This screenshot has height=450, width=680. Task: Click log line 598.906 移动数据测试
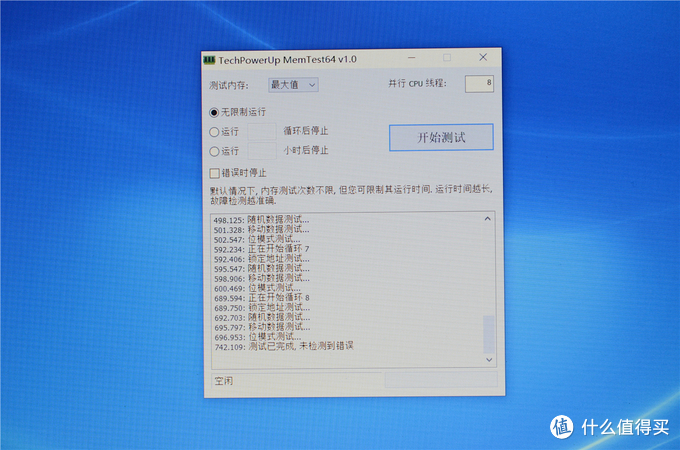[262, 278]
